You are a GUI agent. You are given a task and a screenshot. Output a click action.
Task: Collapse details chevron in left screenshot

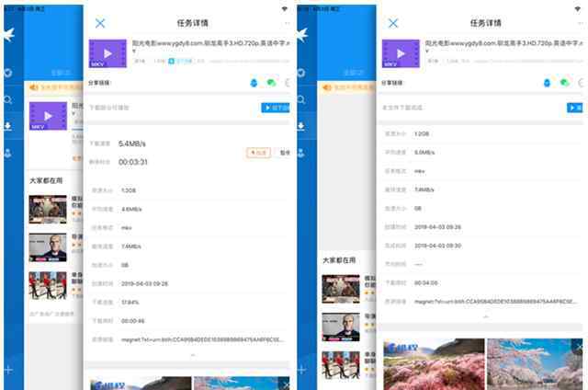click(x=193, y=355)
